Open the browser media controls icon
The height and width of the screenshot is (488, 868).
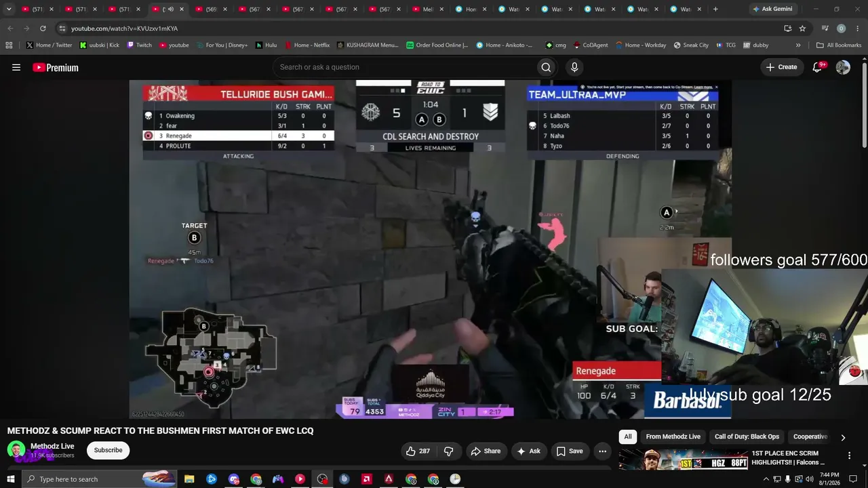click(825, 28)
